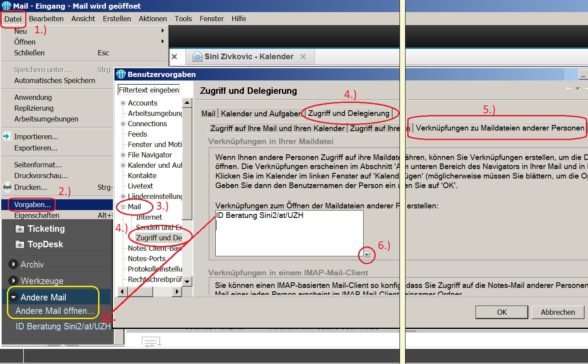Close the Sini Zivkovic - Kalender tab
This screenshot has height=364, width=588.
[x=303, y=57]
